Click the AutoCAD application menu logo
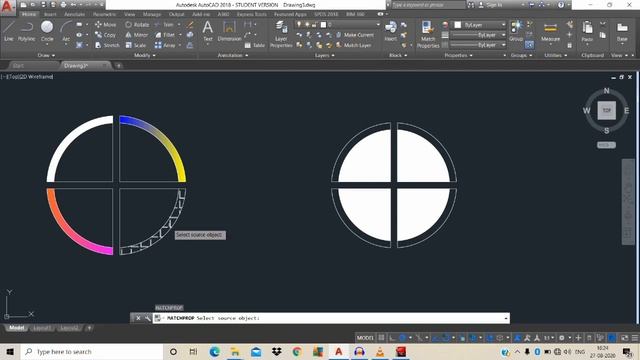640x360 pixels. [x=7, y=7]
